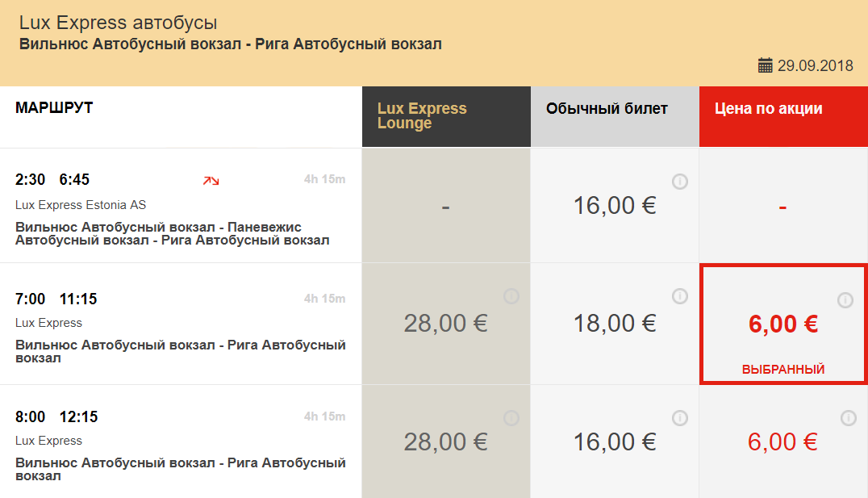Click the Обычный билет column header
868x498 pixels.
(x=607, y=109)
